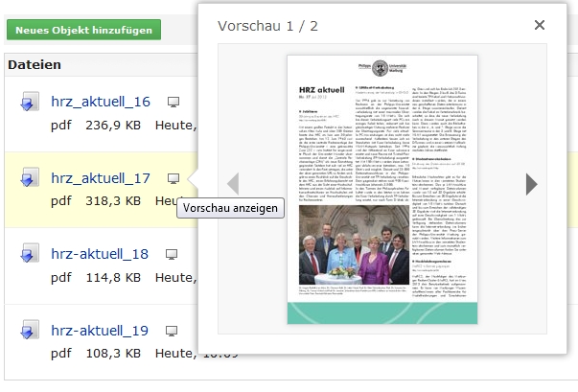Go to previous preview page with left arrow
The height and width of the screenshot is (392, 578).
click(x=232, y=183)
